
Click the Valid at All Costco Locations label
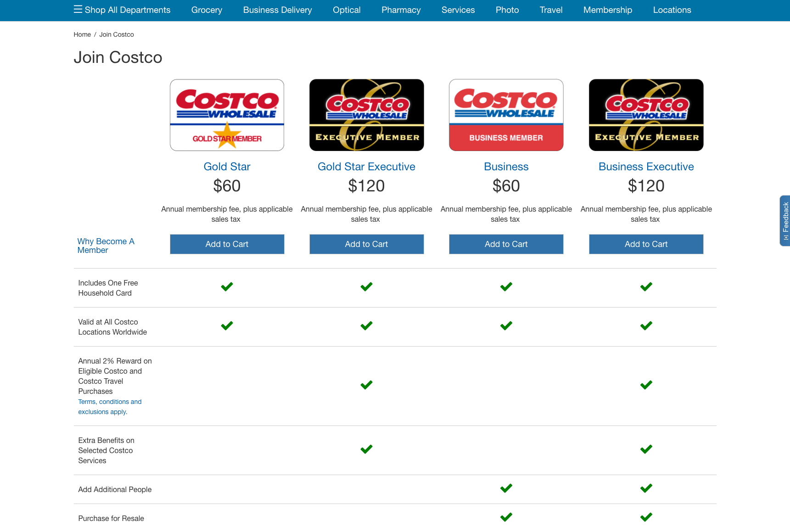pyautogui.click(x=112, y=327)
